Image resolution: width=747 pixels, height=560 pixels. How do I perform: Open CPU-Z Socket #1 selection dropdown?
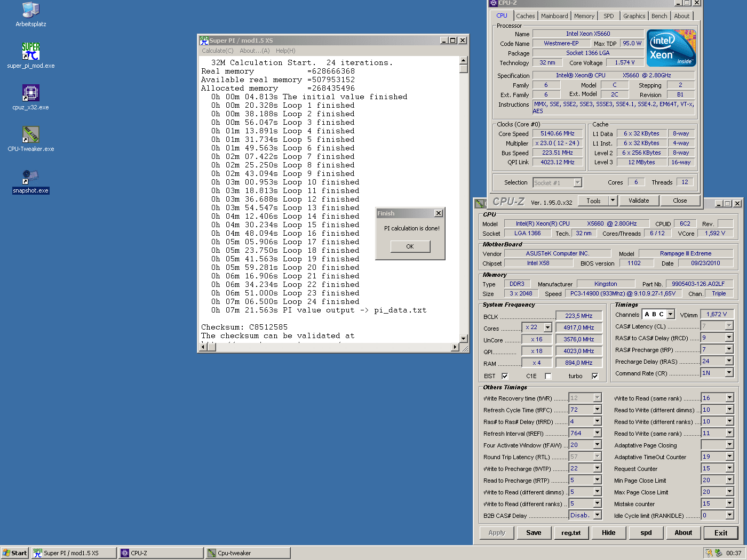tap(577, 182)
